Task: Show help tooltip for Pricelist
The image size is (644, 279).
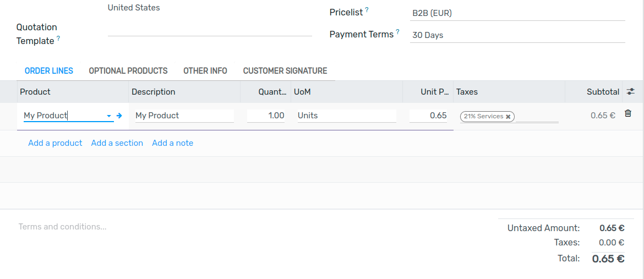Action: 367,10
